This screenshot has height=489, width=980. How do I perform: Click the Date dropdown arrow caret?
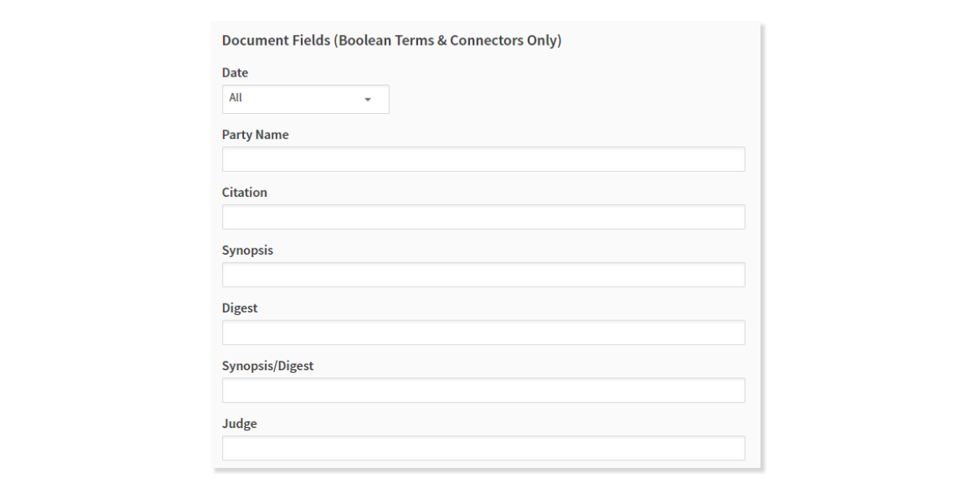pos(367,99)
